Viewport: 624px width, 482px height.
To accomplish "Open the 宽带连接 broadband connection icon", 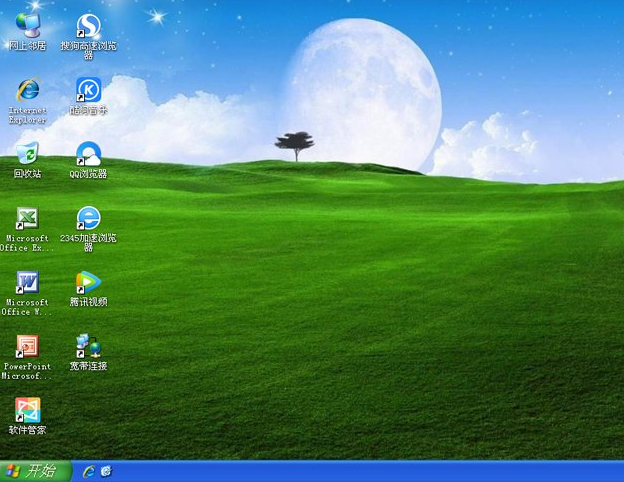I will (88, 347).
